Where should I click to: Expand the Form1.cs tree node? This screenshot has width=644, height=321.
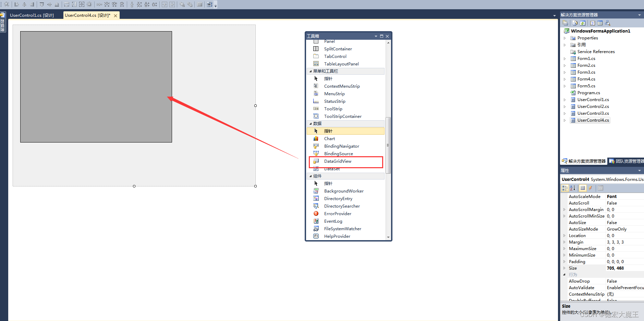pos(565,59)
